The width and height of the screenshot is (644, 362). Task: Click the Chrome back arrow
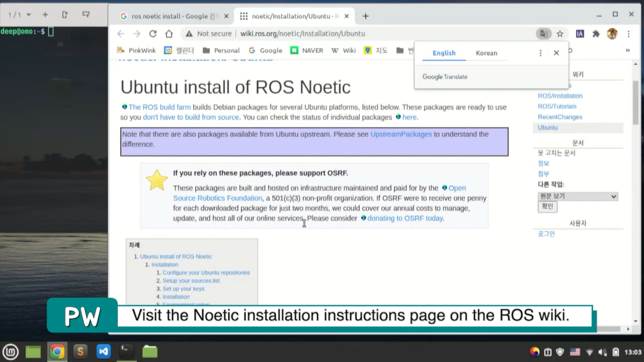[121, 34]
